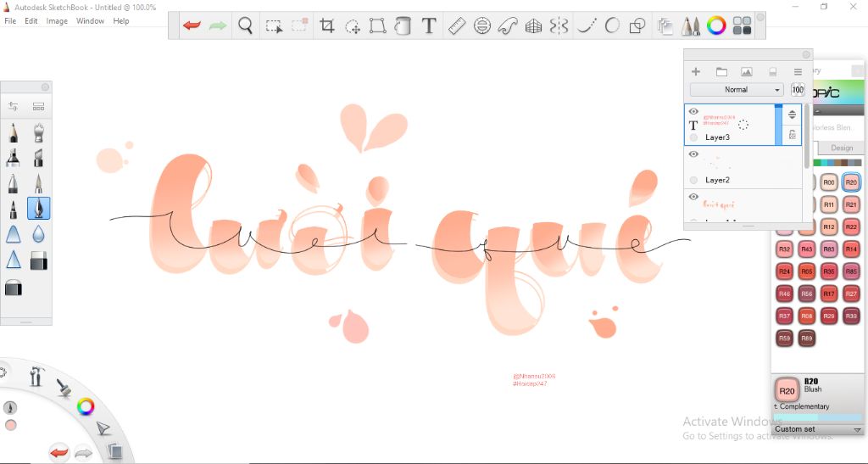Click the lagoon Undo red arrow
868x464 pixels.
(x=58, y=453)
